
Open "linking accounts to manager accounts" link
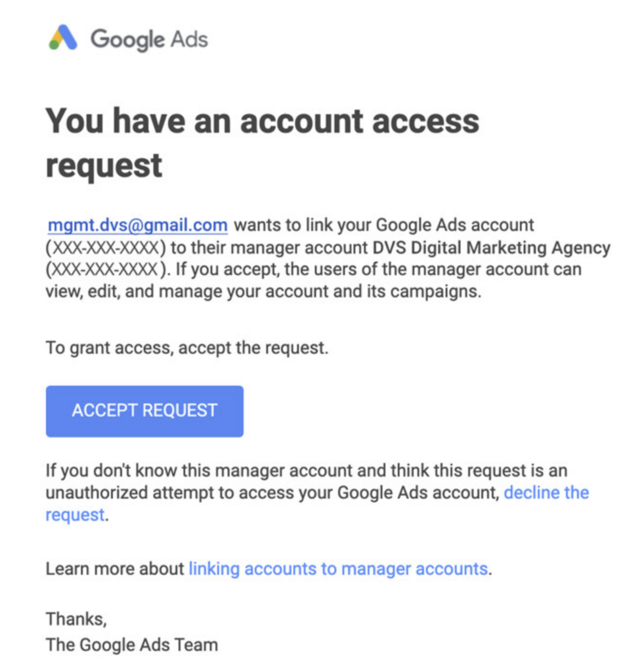tap(338, 569)
